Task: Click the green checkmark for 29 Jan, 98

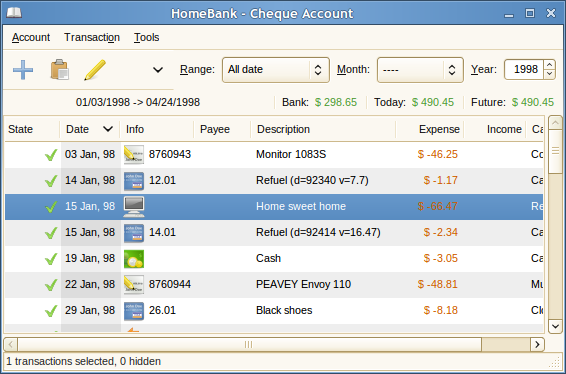Action: 51,311
